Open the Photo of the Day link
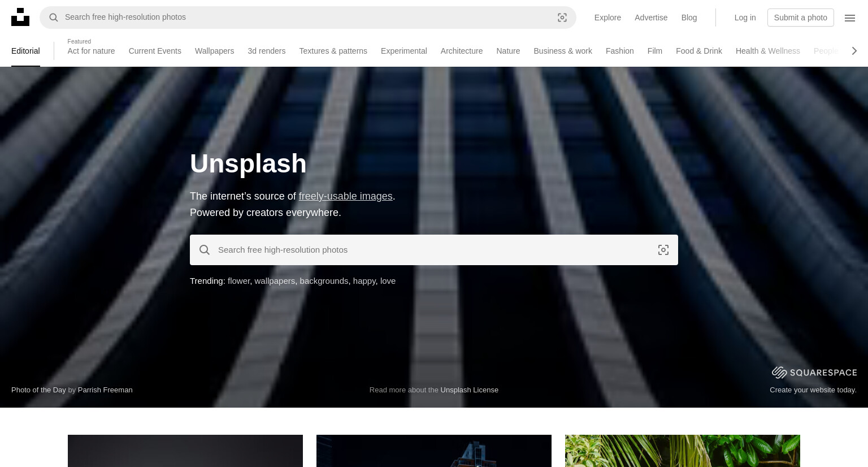The image size is (868, 467). pyautogui.click(x=38, y=390)
